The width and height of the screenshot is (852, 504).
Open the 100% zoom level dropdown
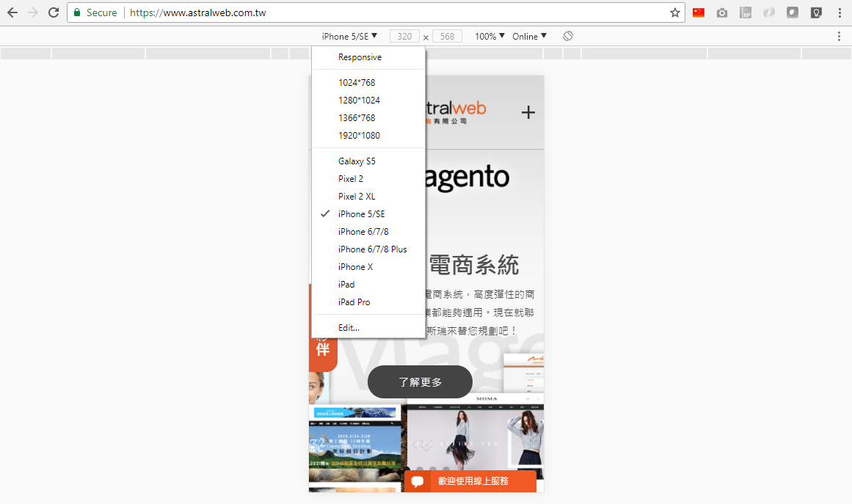pyautogui.click(x=487, y=35)
